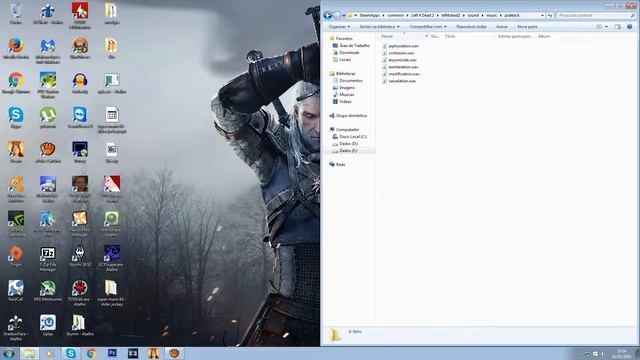Open Photoshop from the taskbar
Viewport: 640px width, 360px height.
click(x=112, y=353)
